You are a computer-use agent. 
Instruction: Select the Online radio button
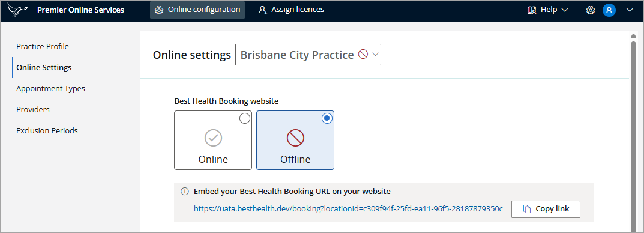(244, 118)
